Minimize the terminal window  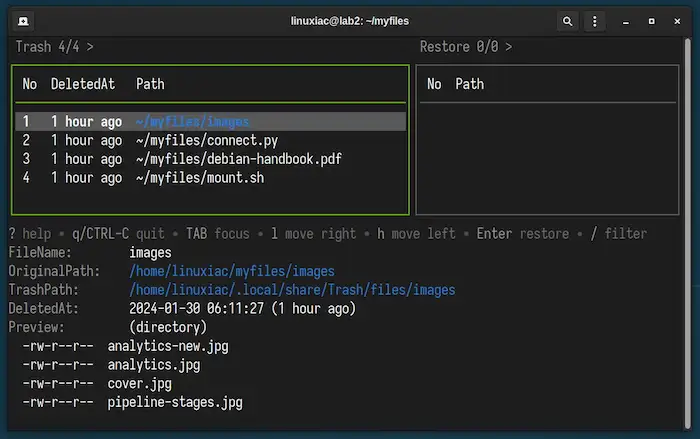(x=627, y=20)
